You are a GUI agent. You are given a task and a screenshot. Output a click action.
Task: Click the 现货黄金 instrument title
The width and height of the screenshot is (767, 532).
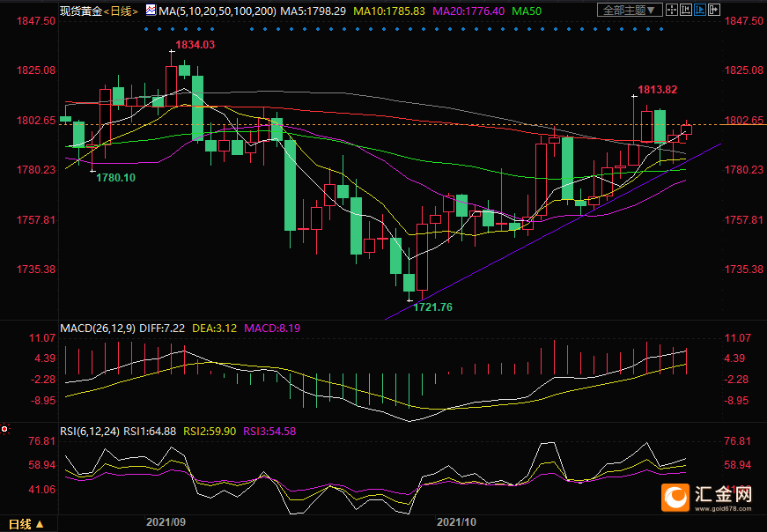[x=80, y=11]
